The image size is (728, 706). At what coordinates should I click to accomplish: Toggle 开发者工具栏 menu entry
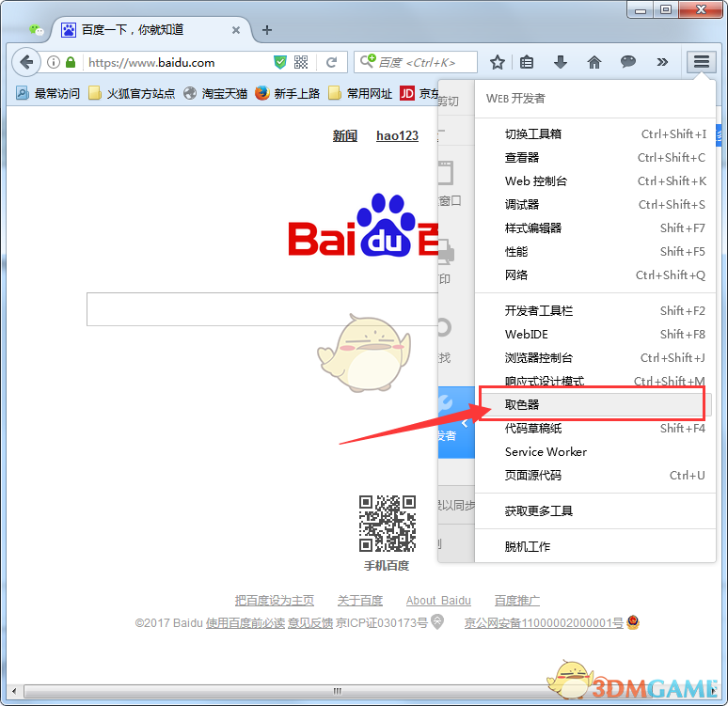tap(594, 310)
